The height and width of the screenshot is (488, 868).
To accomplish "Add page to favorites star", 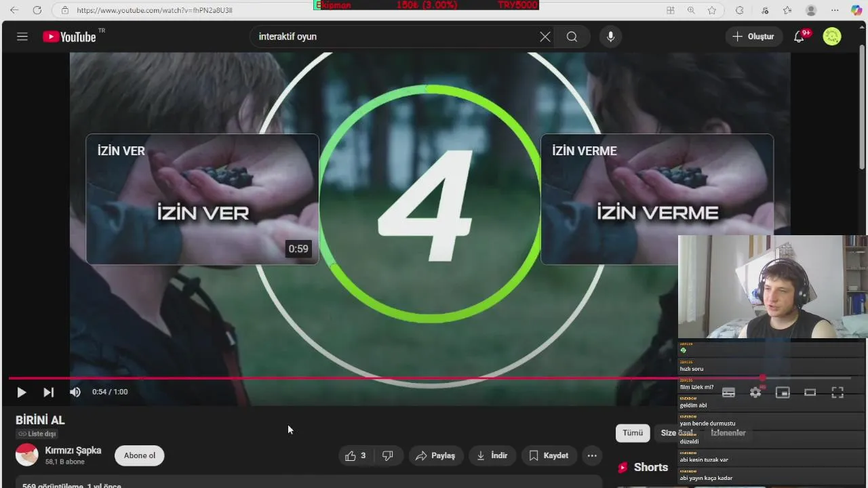I will 712,10.
